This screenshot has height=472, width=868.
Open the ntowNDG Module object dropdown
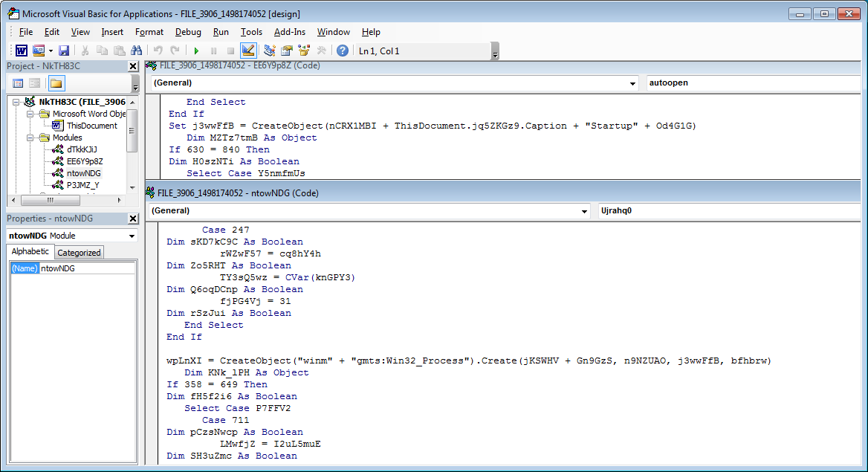(x=132, y=236)
